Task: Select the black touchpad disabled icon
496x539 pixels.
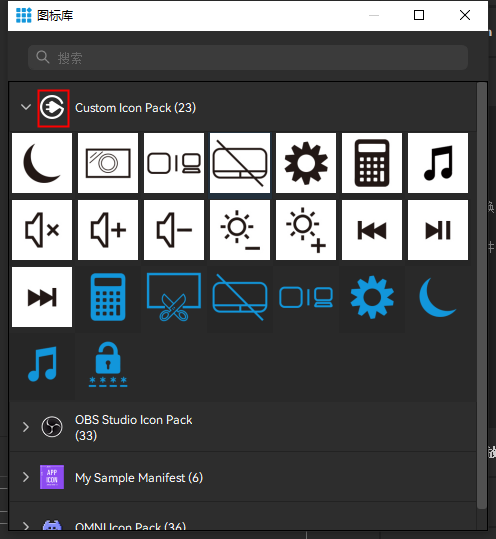Action: 240,163
